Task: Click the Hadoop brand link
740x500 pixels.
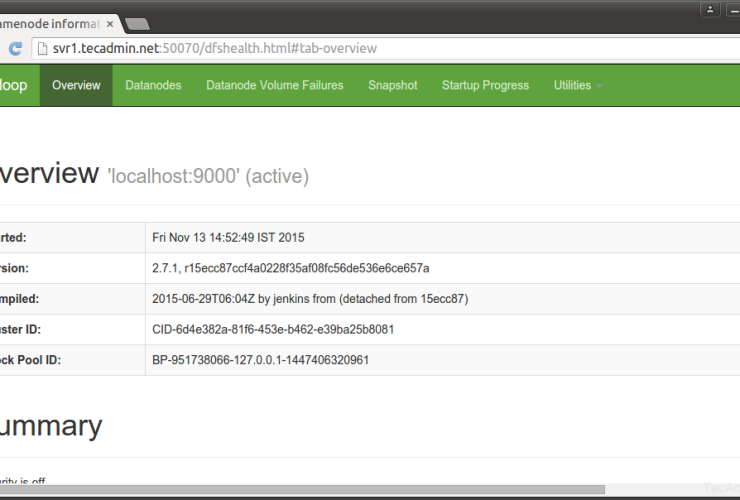Action: [x=15, y=86]
